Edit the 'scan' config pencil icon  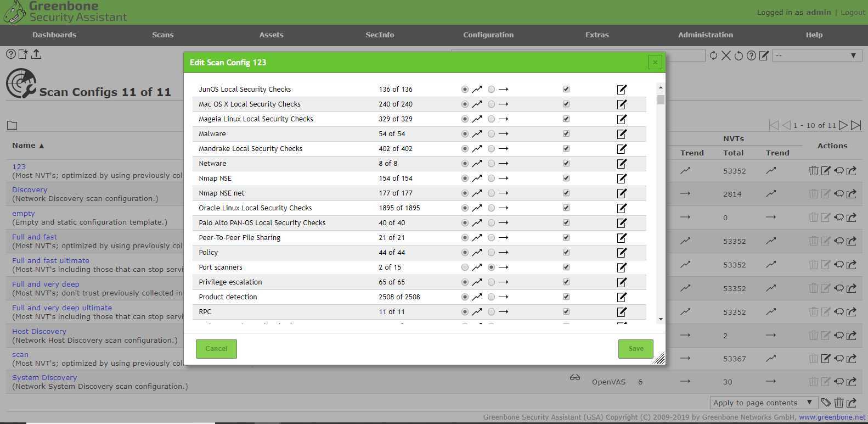826,359
